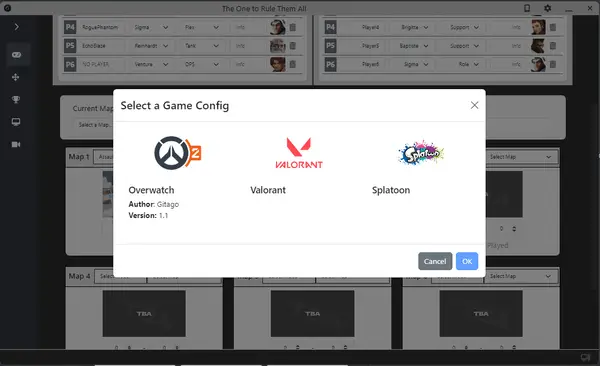Click the Author: Gitago text
600x366 pixels.
153,204
